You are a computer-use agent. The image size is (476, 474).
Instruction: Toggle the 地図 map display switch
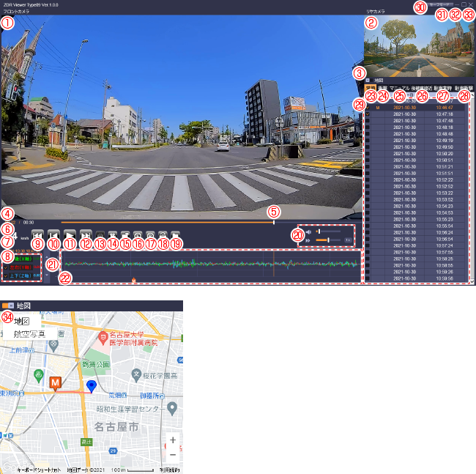tap(368, 80)
